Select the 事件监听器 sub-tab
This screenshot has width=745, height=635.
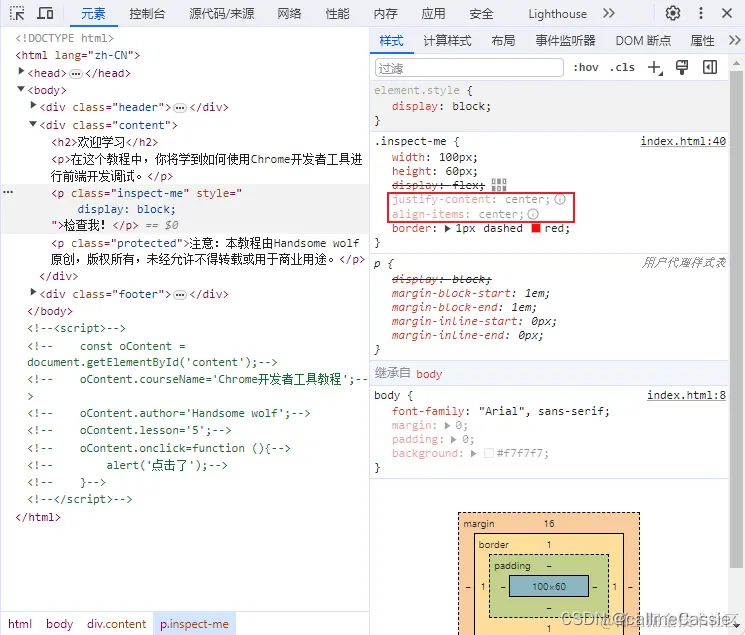[x=565, y=41]
